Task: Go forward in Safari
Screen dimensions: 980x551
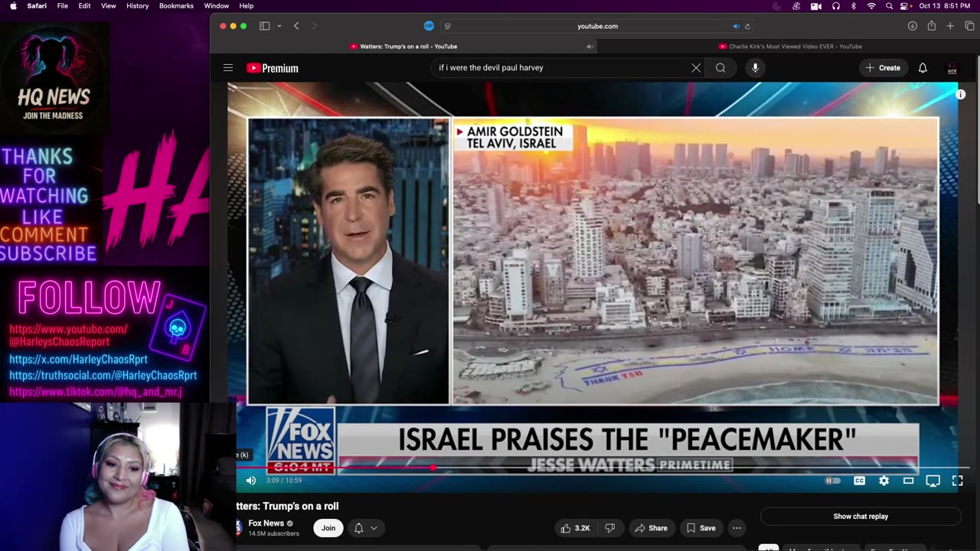Action: [x=314, y=26]
